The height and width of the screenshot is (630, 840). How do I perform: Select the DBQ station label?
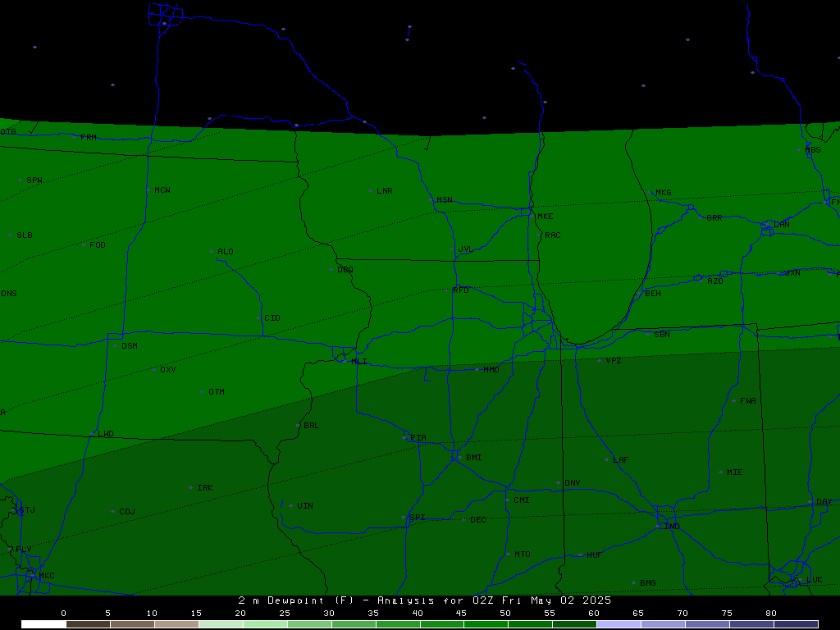point(345,270)
